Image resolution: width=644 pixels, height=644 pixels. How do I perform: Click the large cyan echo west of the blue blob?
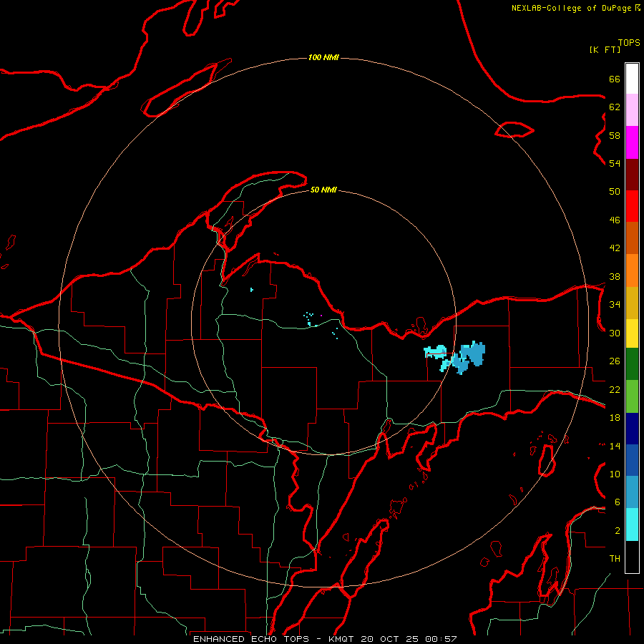tap(435, 351)
